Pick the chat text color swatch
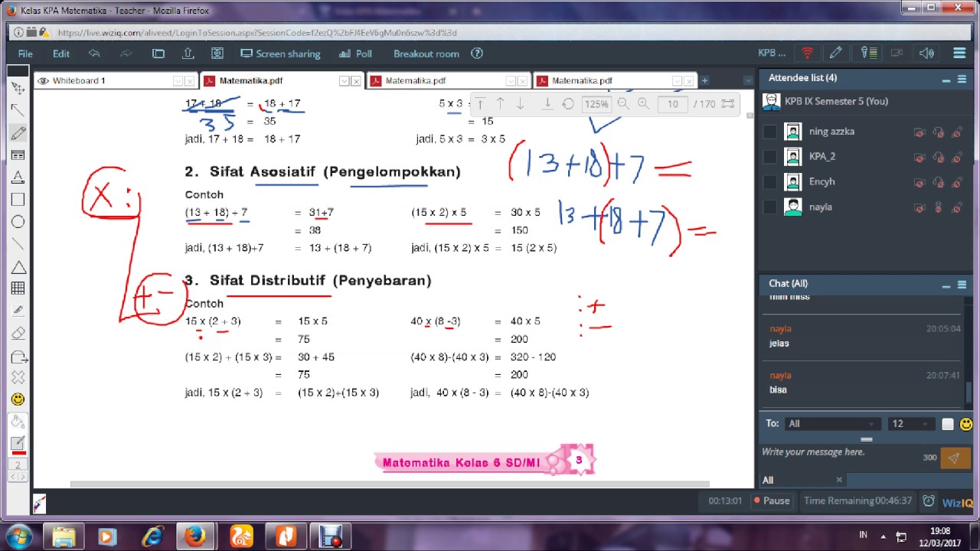 tap(948, 424)
